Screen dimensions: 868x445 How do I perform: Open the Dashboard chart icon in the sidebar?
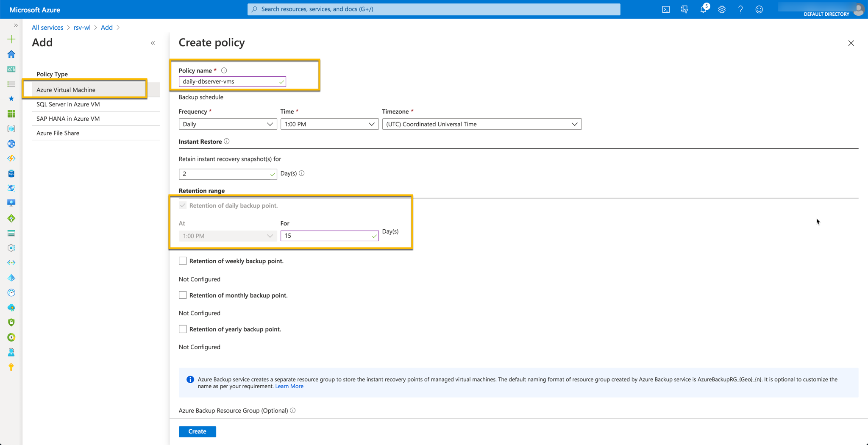point(11,69)
